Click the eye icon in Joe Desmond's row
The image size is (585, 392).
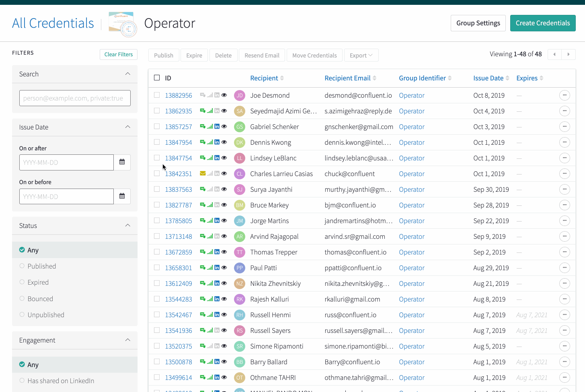[224, 95]
